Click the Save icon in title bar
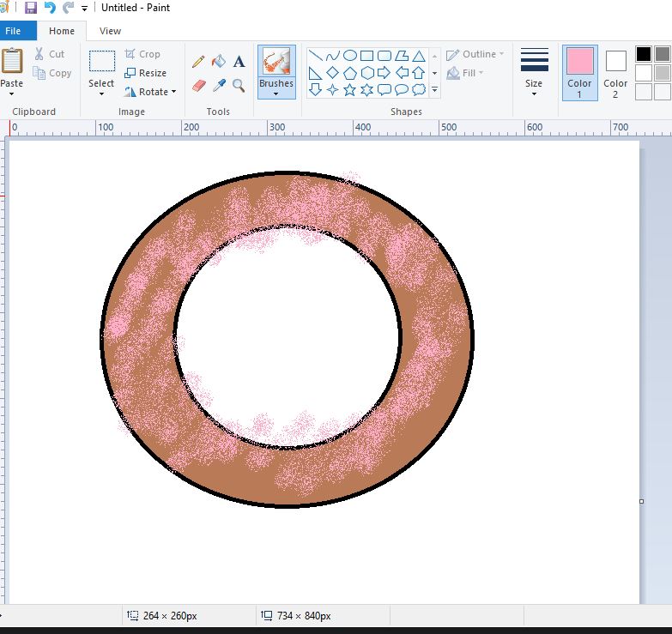Screen dimensions: 672x634 [30, 8]
